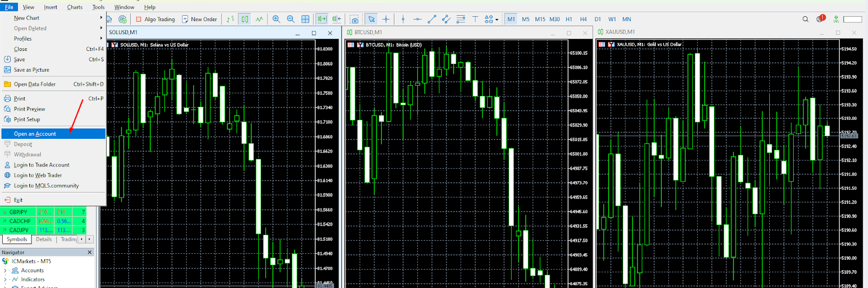The height and width of the screenshot is (288, 868).
Task: Switch chart to candlestick display mode
Action: pos(245,19)
